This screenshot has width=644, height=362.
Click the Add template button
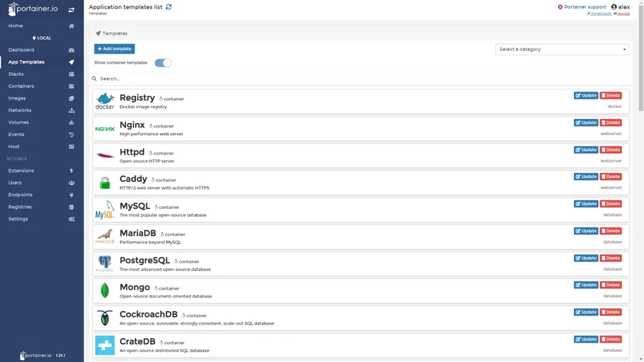[114, 49]
